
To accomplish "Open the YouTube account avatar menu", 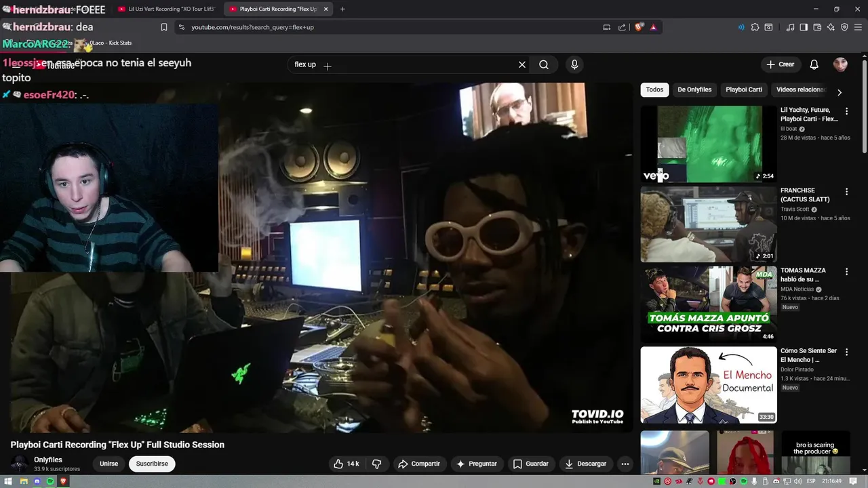I will click(840, 64).
